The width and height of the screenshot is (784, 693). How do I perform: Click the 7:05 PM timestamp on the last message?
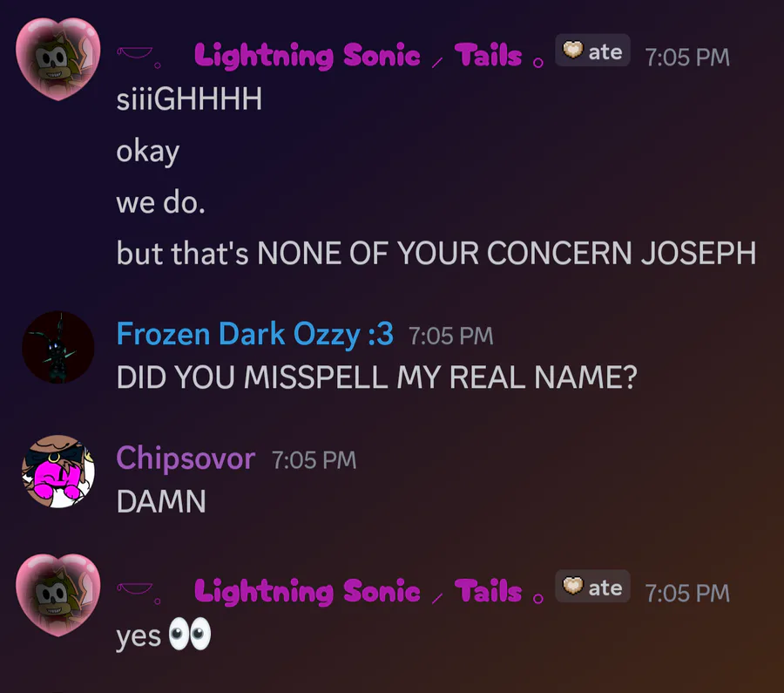(x=687, y=594)
